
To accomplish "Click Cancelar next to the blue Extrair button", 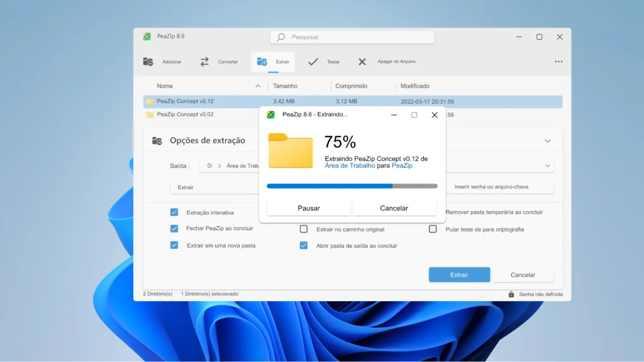I will pos(523,275).
